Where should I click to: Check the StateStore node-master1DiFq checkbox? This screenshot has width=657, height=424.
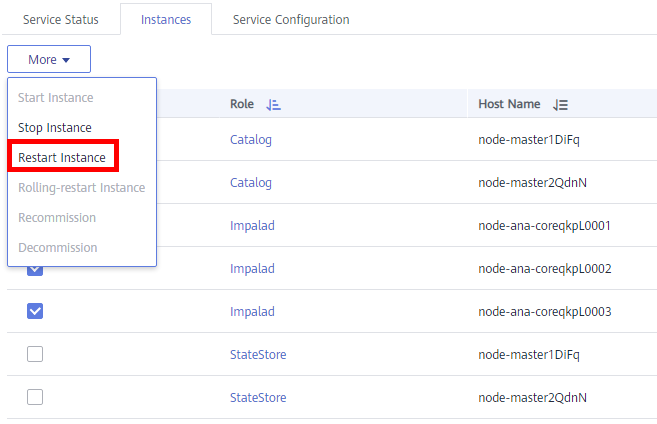(35, 354)
